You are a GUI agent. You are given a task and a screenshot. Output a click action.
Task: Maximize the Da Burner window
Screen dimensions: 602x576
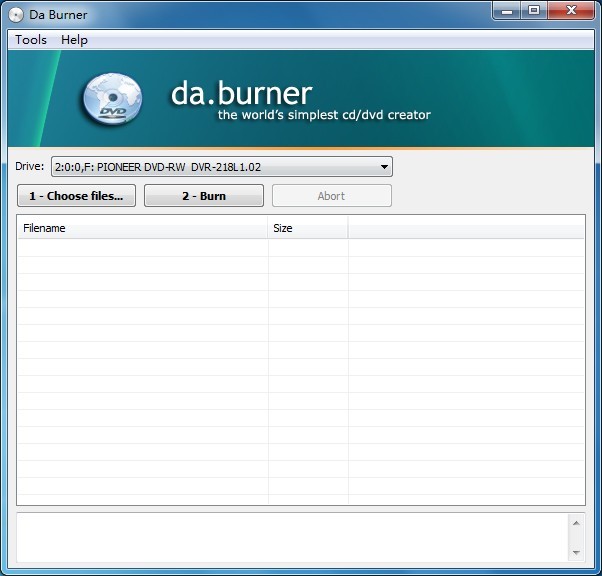pyautogui.click(x=534, y=10)
